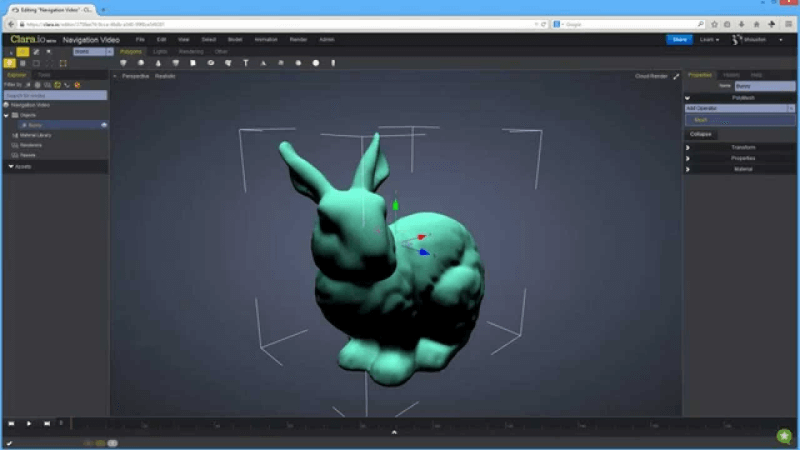Image resolution: width=800 pixels, height=450 pixels.
Task: Click the Collapse button
Action: 701,134
